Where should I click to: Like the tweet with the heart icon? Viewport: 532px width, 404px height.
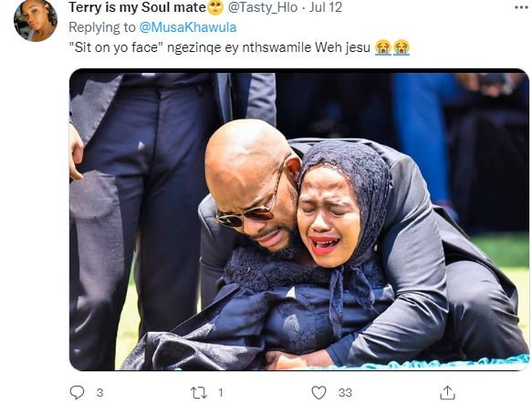pyautogui.click(x=319, y=392)
